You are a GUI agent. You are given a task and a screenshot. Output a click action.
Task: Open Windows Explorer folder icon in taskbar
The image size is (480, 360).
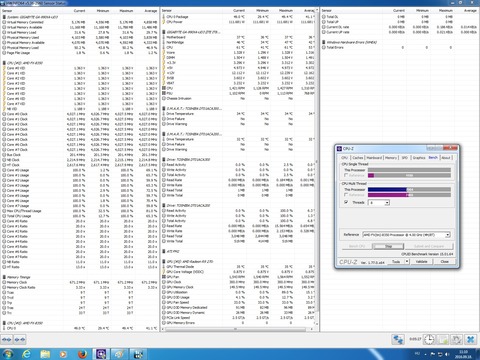tap(45, 354)
